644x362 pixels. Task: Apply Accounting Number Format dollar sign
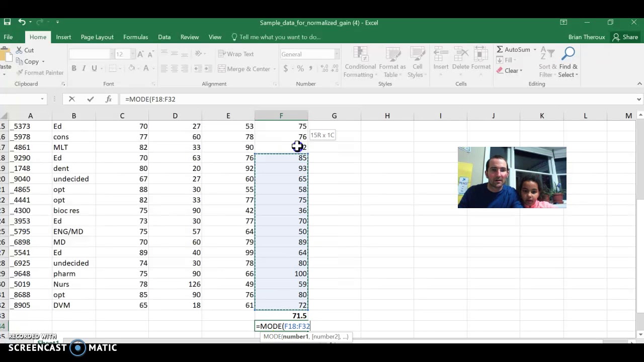pos(285,68)
